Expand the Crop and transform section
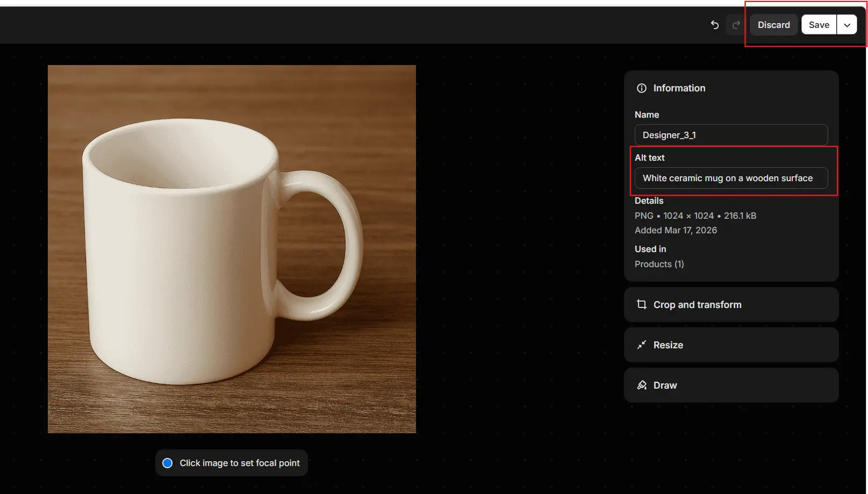Screen dimensions: 868x494 pos(731,305)
